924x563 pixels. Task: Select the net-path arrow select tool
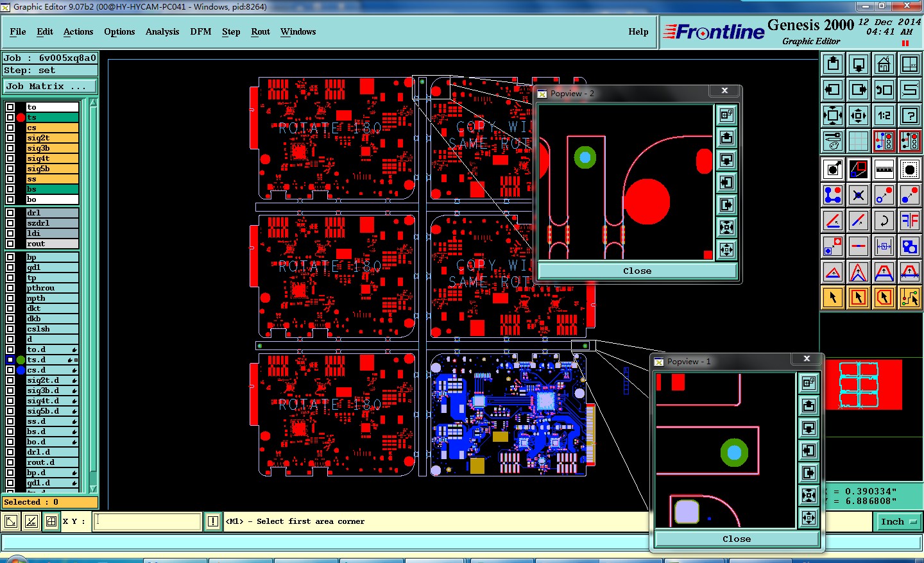coord(910,298)
